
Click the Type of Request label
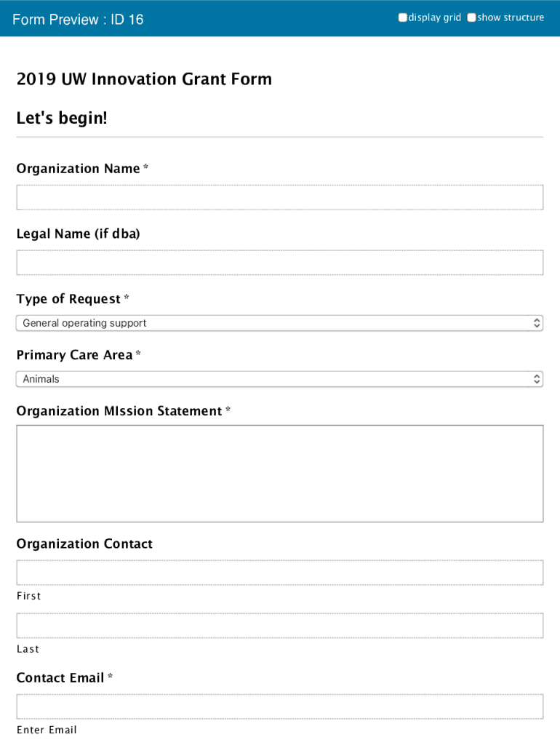pyautogui.click(x=68, y=299)
